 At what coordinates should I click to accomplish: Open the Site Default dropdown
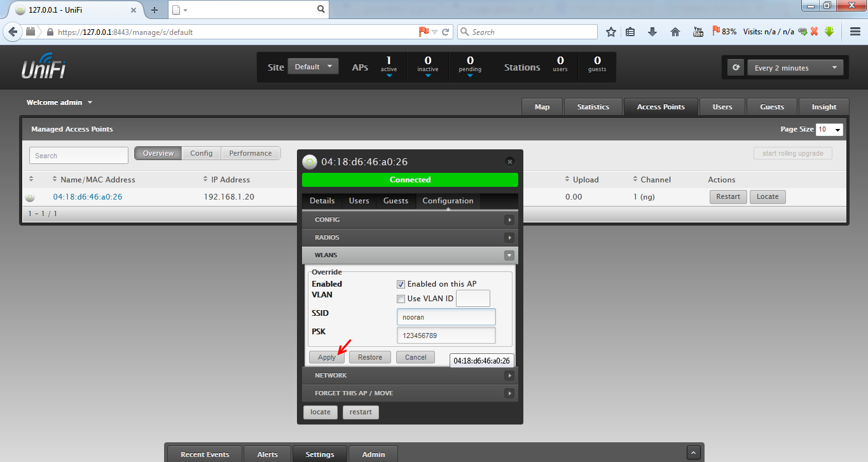313,67
